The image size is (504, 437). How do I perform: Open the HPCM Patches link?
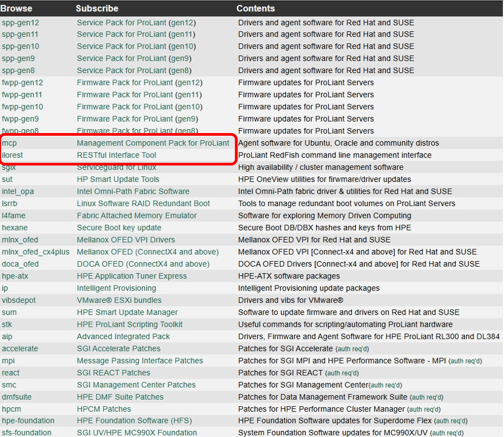click(x=104, y=409)
